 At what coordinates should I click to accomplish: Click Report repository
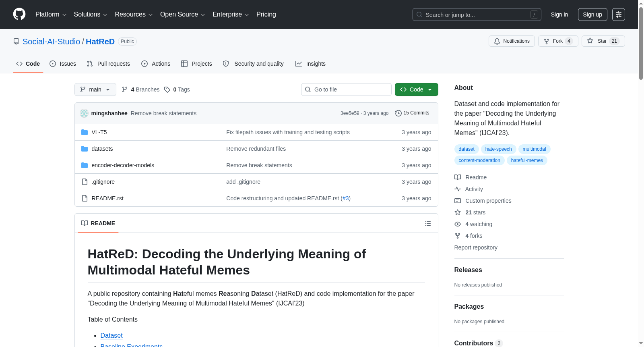[x=476, y=247]
